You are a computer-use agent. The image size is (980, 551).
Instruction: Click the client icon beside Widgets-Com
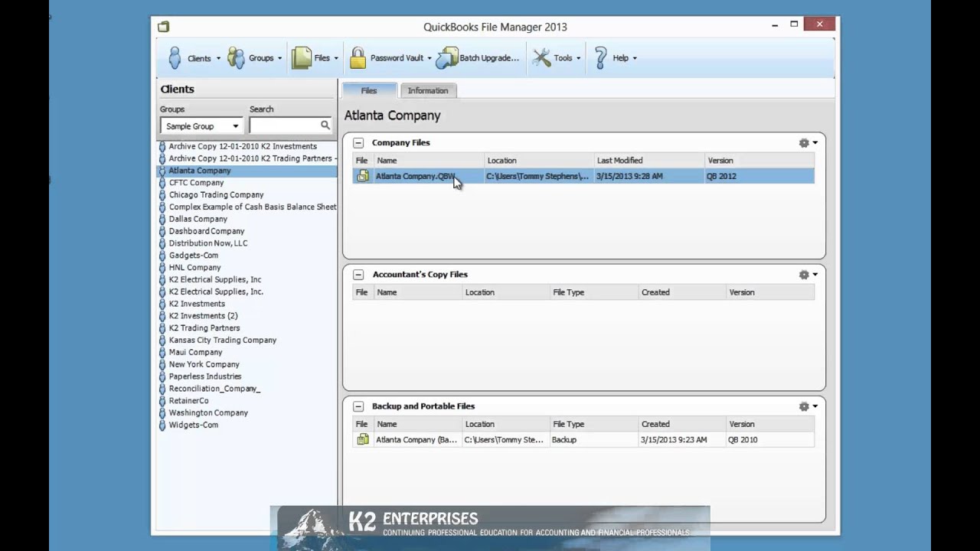point(162,425)
